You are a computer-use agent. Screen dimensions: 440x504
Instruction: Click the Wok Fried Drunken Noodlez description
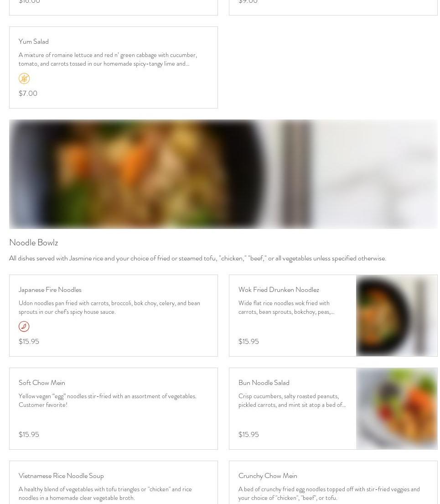coord(286,307)
